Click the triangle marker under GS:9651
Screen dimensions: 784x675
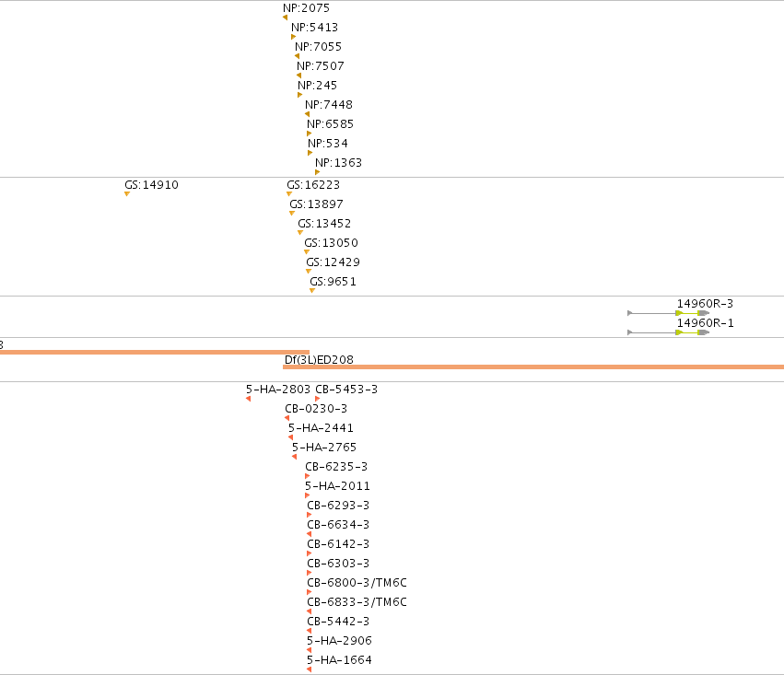(x=312, y=291)
